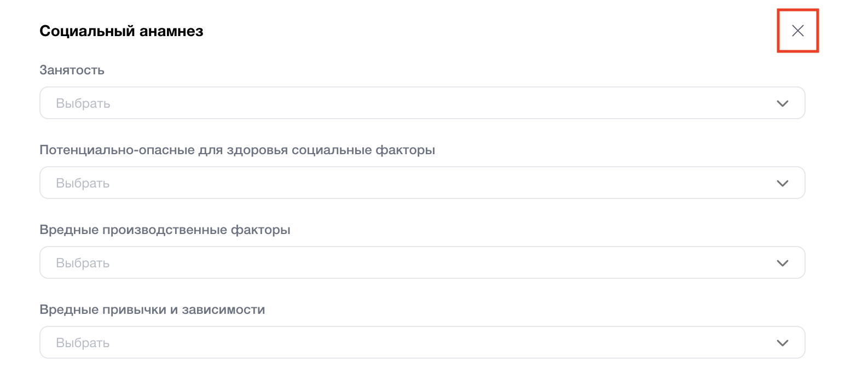Screen dimensions: 868x386
Task: Click chevron of Потенциально-опасные социальные факторы field
Action: tap(782, 183)
